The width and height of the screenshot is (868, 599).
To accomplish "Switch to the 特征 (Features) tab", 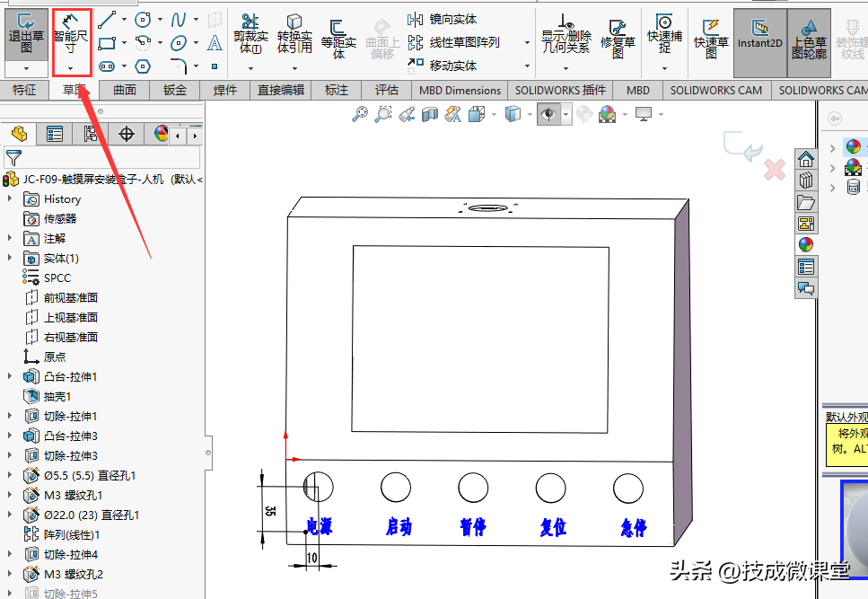I will [x=24, y=90].
